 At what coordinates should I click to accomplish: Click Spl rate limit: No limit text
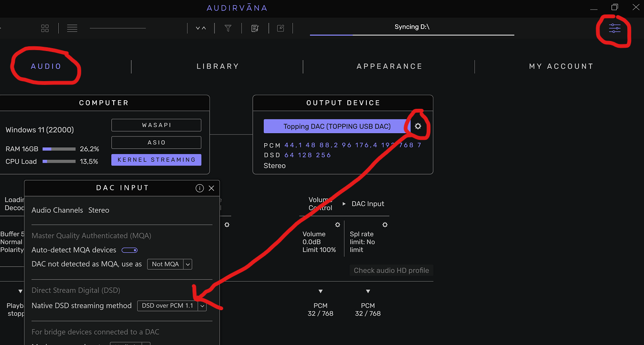click(x=362, y=242)
